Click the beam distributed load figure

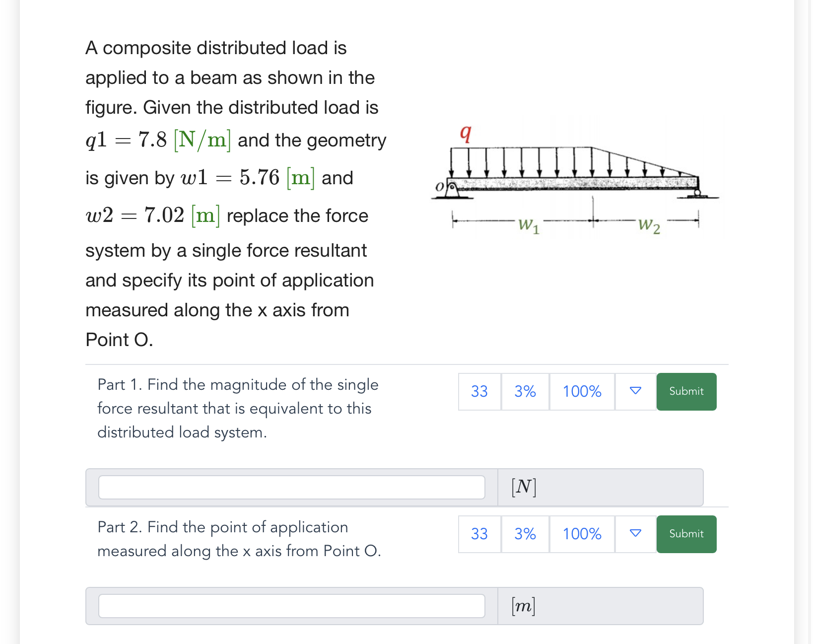(575, 180)
